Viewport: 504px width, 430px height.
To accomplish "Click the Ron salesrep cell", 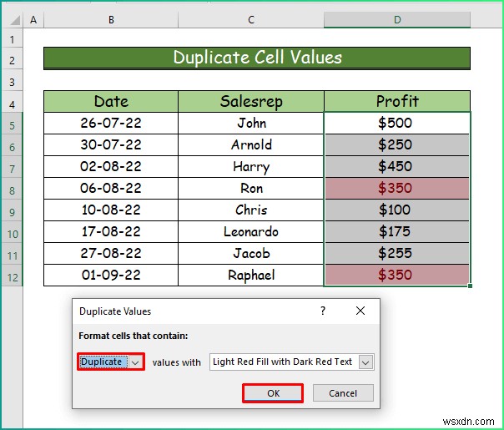I will coord(251,188).
